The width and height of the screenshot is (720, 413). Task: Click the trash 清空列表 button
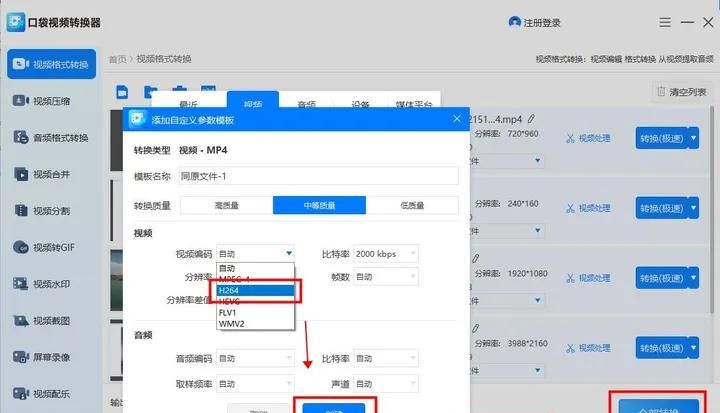681,92
